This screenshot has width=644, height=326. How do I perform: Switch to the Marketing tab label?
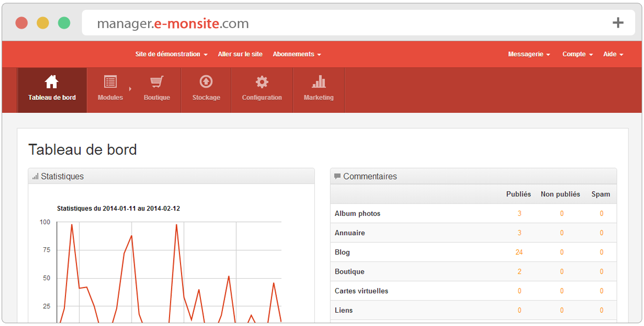(x=319, y=98)
